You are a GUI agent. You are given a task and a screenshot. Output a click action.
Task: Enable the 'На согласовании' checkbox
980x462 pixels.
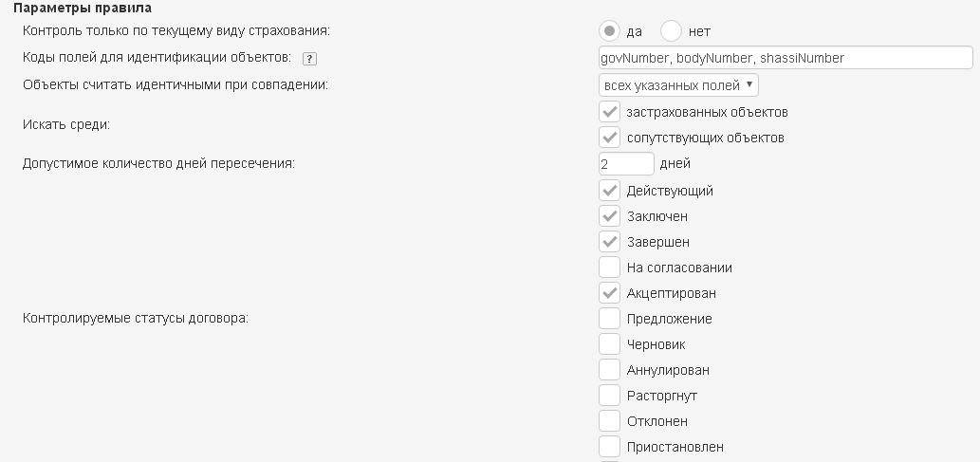coord(610,268)
